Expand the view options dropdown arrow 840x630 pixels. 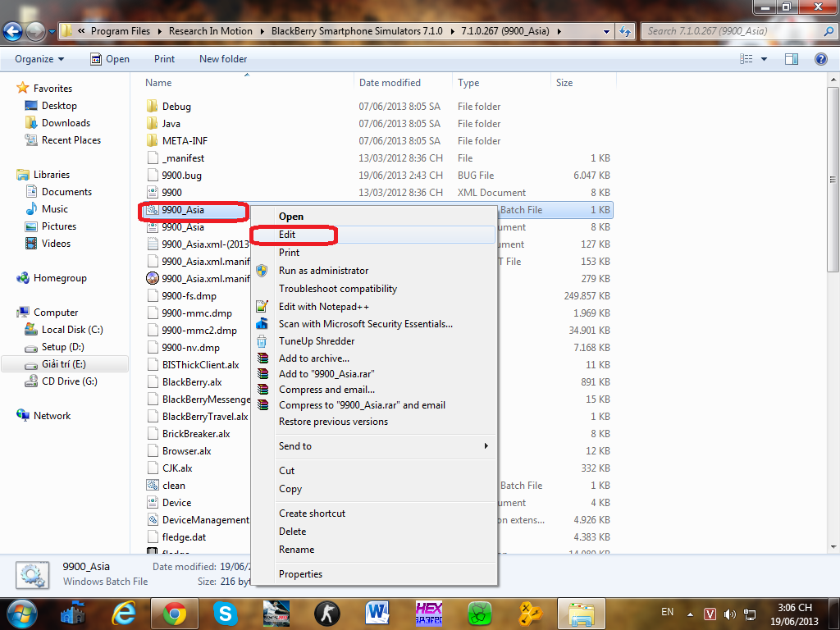tap(764, 59)
